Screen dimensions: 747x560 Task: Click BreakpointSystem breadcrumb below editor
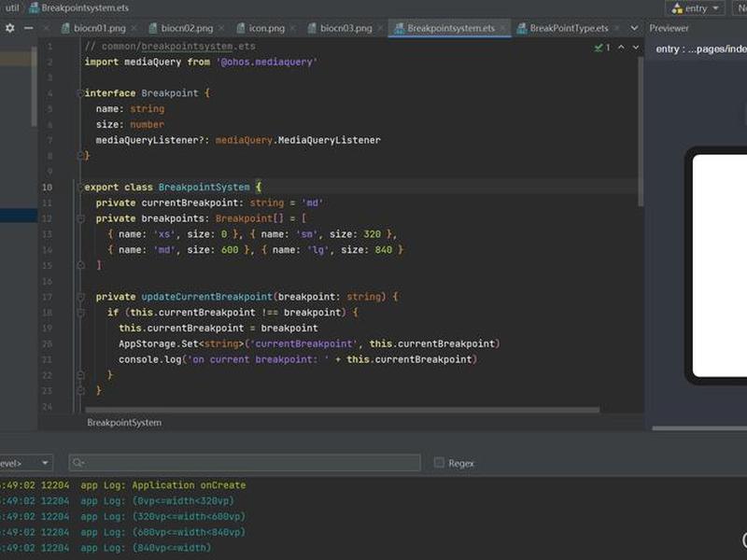tap(124, 423)
